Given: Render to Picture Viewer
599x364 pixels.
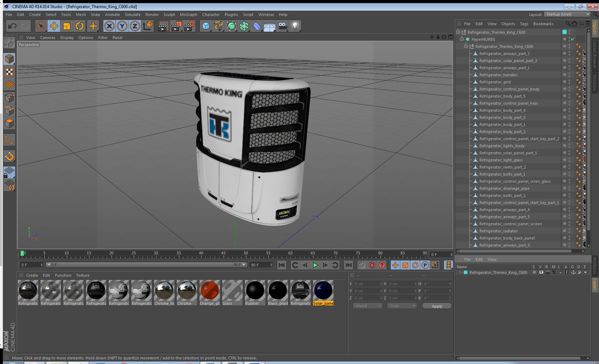Looking at the screenshot, I should [x=176, y=26].
